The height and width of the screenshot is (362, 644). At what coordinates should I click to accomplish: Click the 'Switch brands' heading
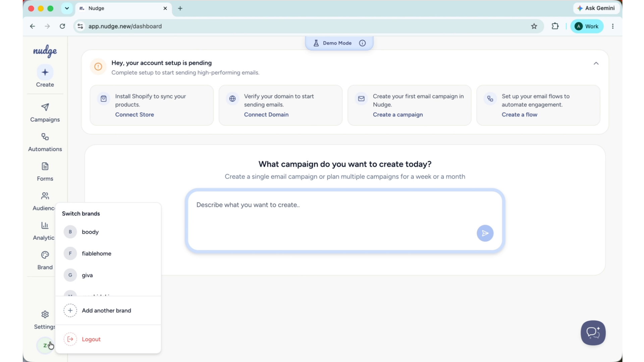coord(81,214)
